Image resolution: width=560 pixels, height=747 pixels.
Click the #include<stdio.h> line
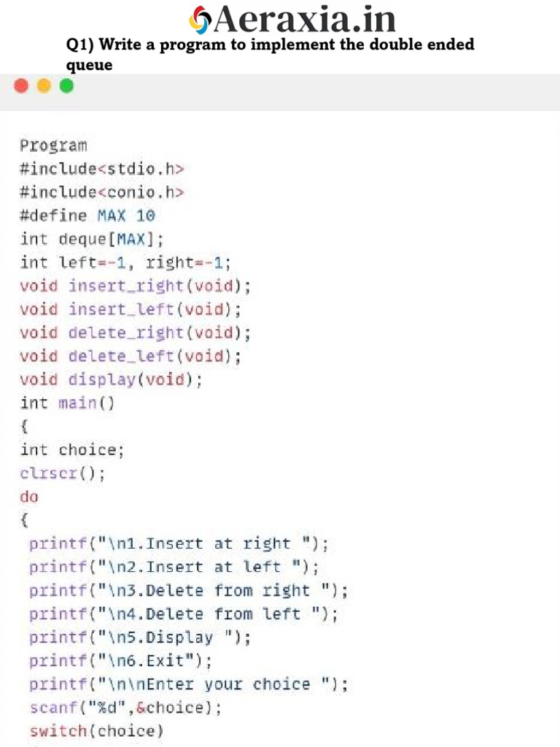tap(102, 169)
